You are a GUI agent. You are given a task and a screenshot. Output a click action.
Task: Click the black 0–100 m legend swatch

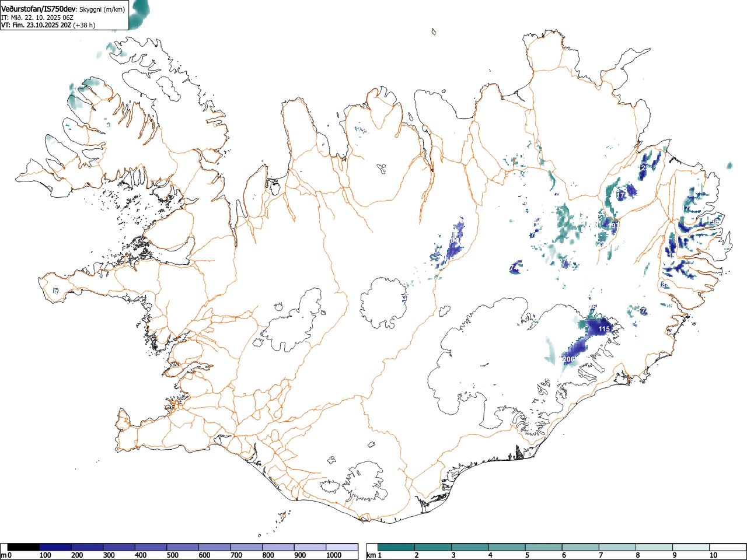coord(24,547)
